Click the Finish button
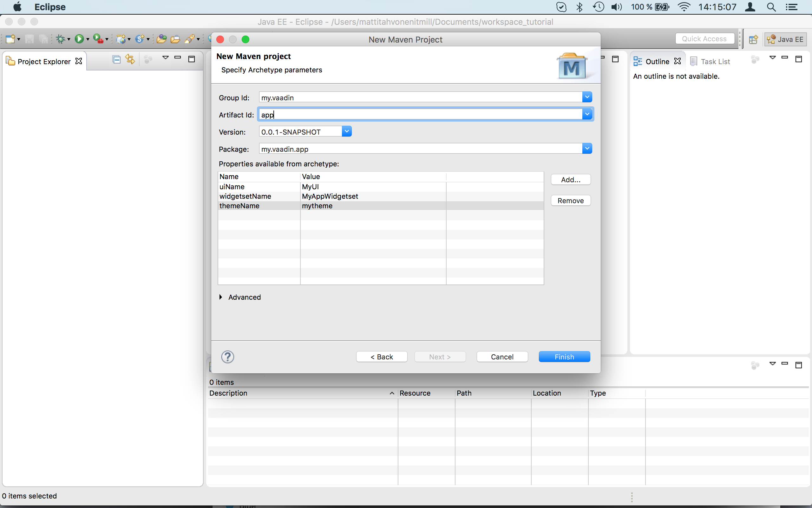 (564, 357)
